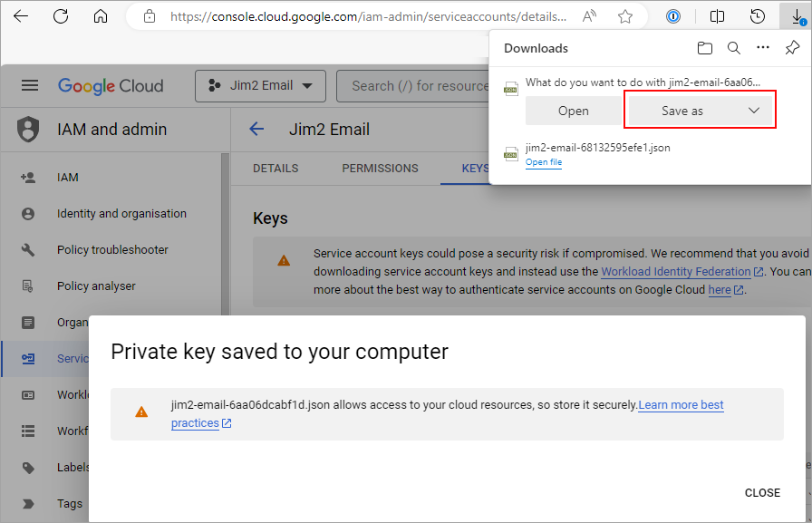Open browser history icon
This screenshot has width=812, height=523.
pos(759,16)
